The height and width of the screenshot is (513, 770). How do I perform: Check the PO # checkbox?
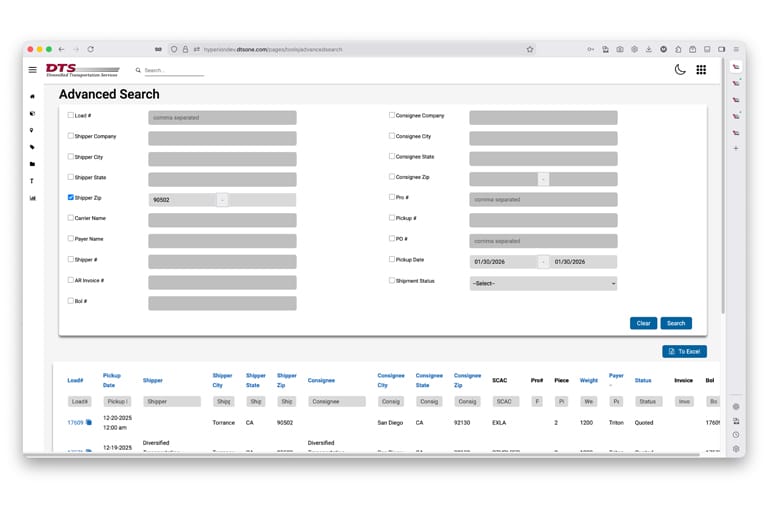(392, 239)
